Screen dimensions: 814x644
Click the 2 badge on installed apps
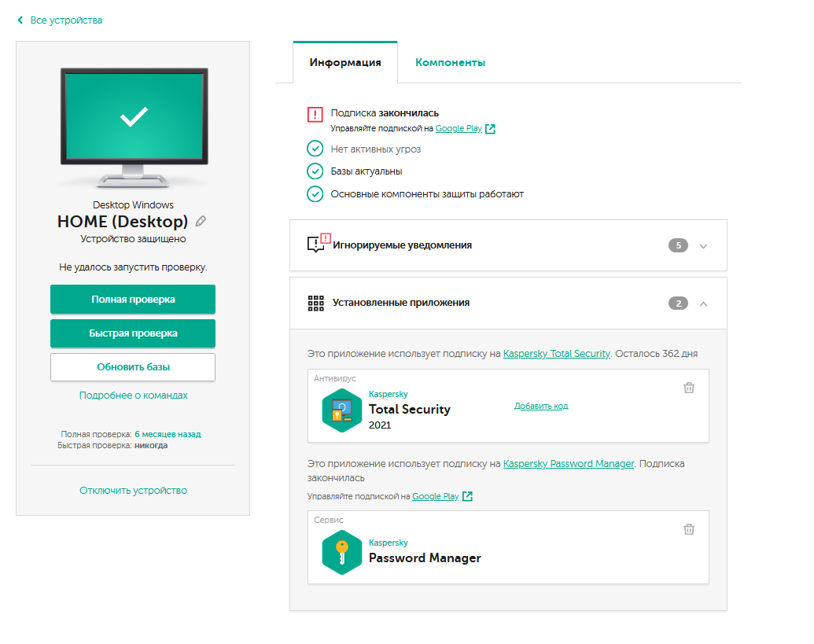point(678,303)
